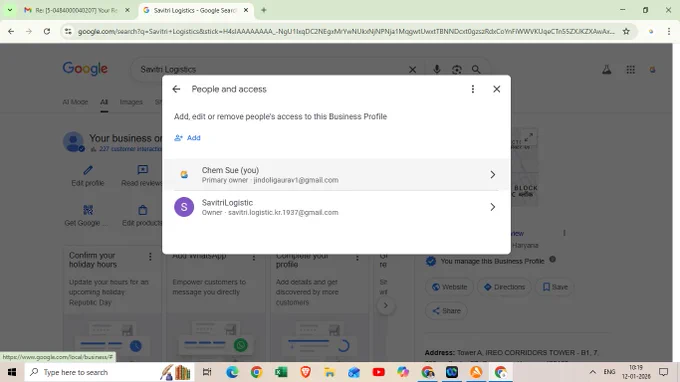Open a new browser tab

coord(264,10)
